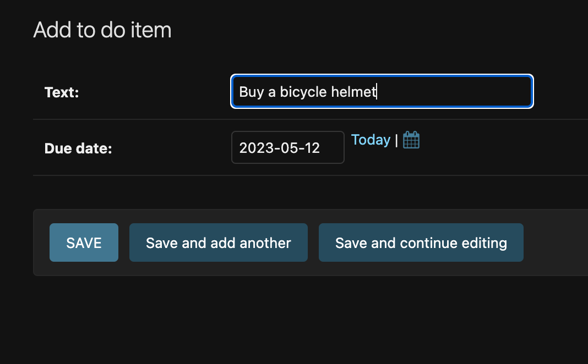This screenshot has width=588, height=364.
Task: Click the year "2023" in Due date
Action: point(253,148)
